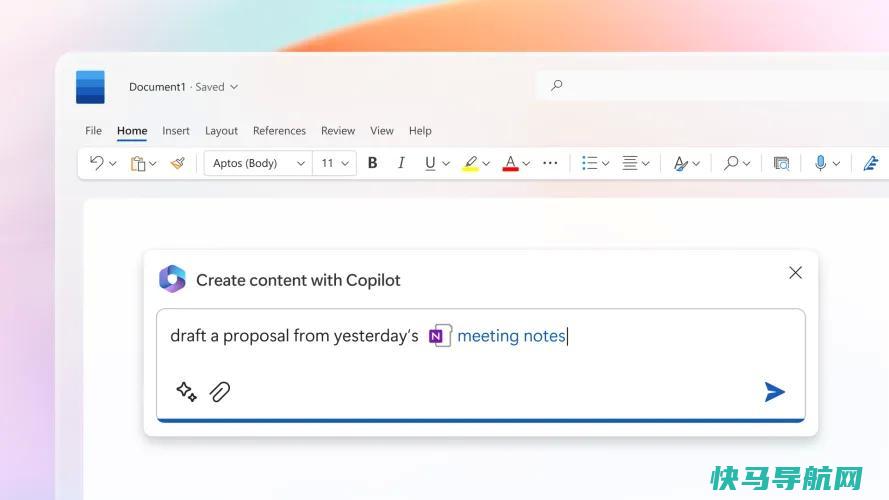Start Dictate with the microphone icon

[x=820, y=163]
